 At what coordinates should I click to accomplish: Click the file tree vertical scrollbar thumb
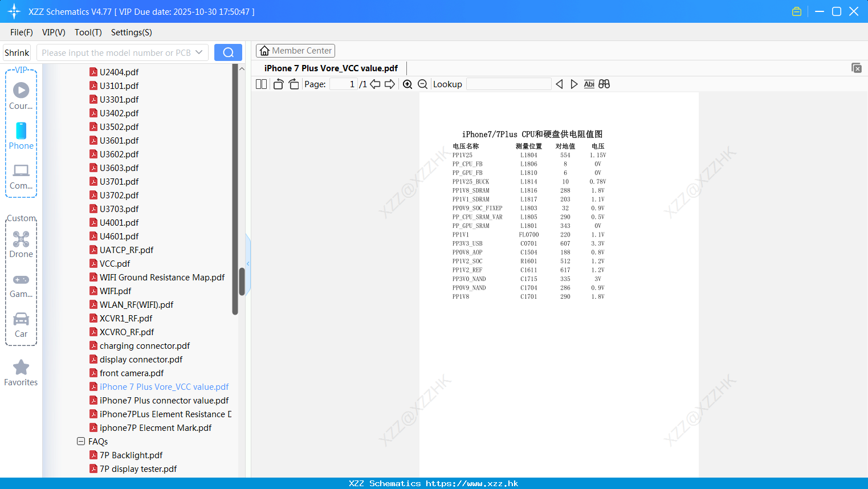click(x=242, y=282)
